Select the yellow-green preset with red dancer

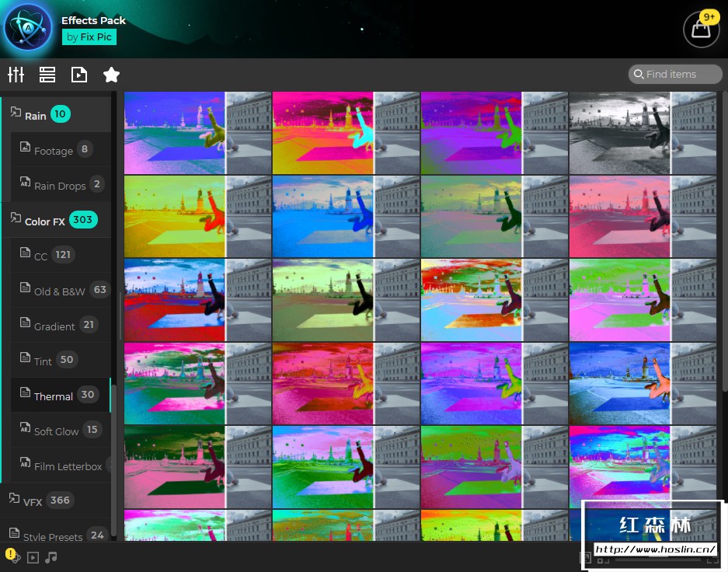(x=197, y=216)
